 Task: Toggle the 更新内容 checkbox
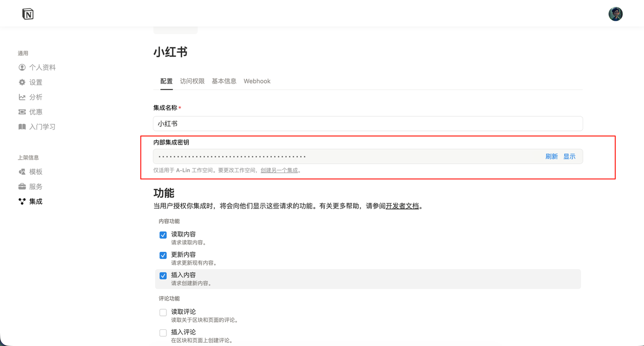coord(163,255)
